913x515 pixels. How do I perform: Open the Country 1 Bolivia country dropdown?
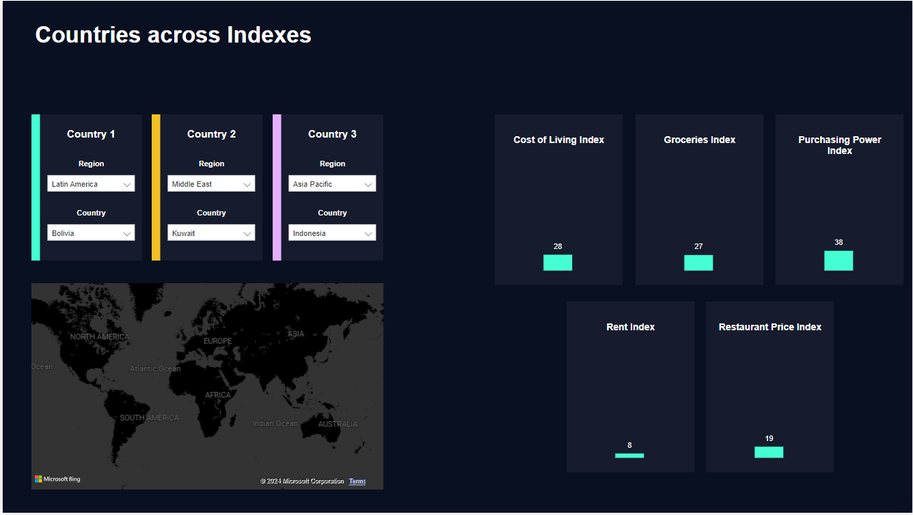pos(91,233)
